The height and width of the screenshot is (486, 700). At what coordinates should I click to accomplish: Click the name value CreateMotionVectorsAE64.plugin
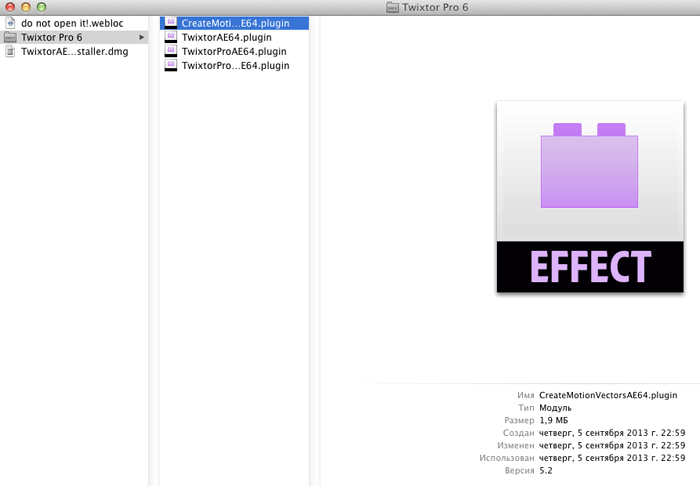608,395
